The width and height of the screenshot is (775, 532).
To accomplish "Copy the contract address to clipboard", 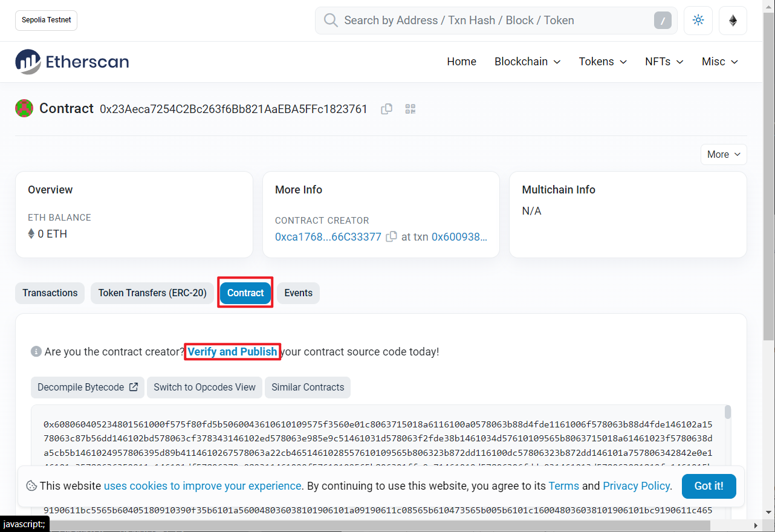I will click(386, 109).
